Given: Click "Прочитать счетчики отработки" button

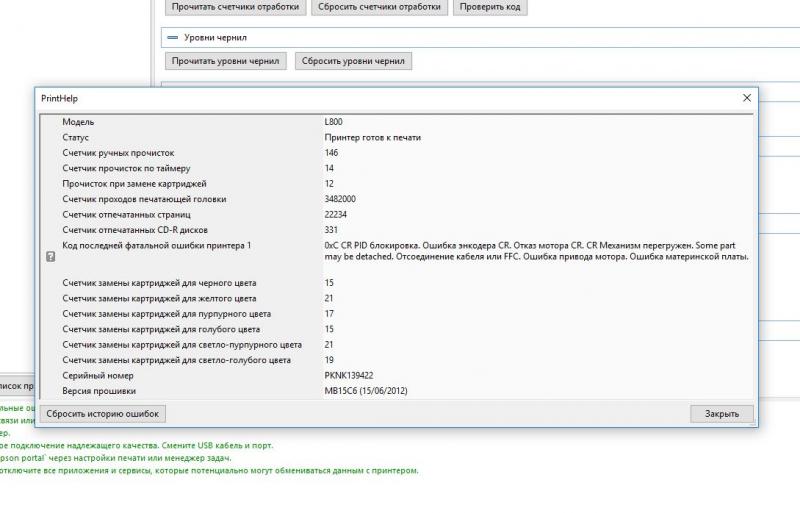Looking at the screenshot, I should [236, 7].
